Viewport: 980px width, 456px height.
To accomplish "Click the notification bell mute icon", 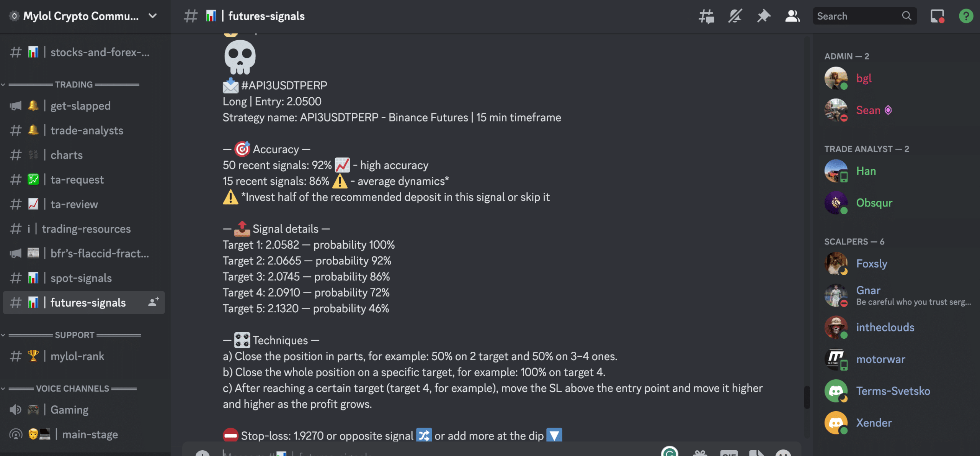I will click(x=735, y=16).
